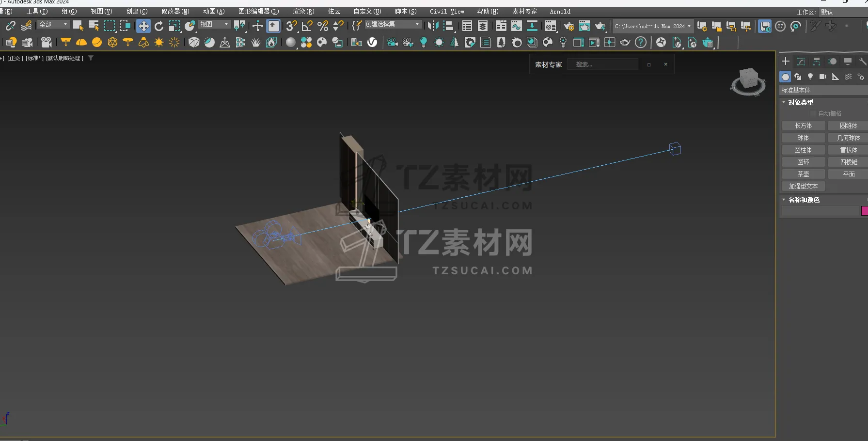Collapse the 对象类型 rollout
Screen dimensions: 868x441
click(801, 102)
